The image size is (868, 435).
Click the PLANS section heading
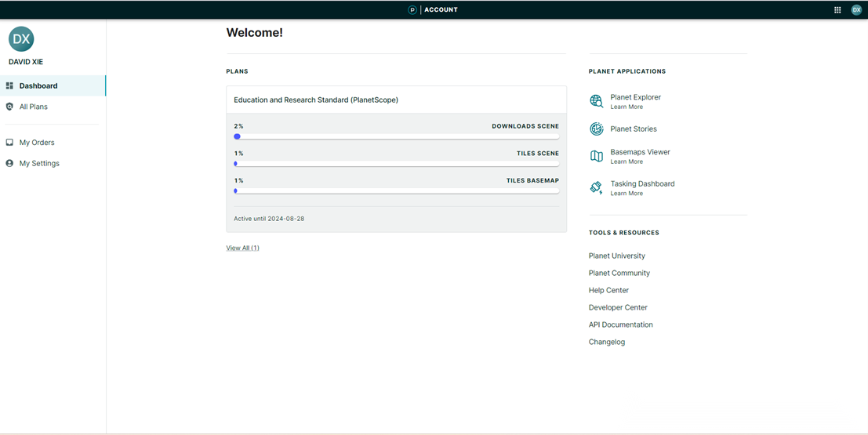[x=237, y=71]
